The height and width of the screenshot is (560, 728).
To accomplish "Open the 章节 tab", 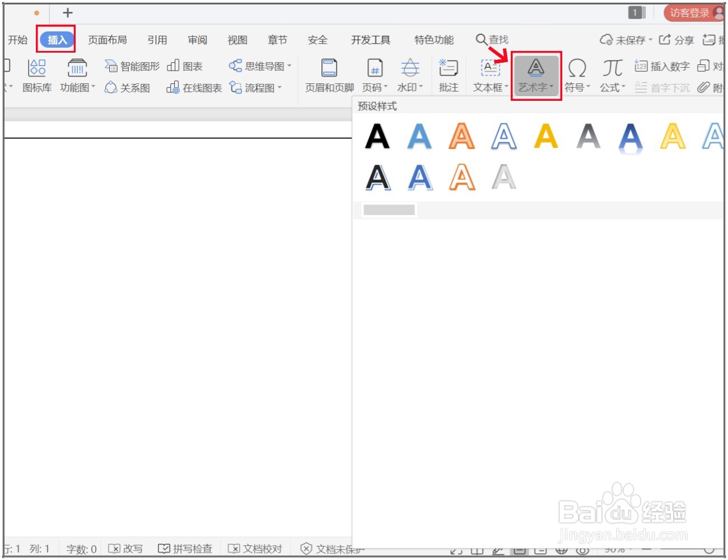I will pyautogui.click(x=277, y=40).
